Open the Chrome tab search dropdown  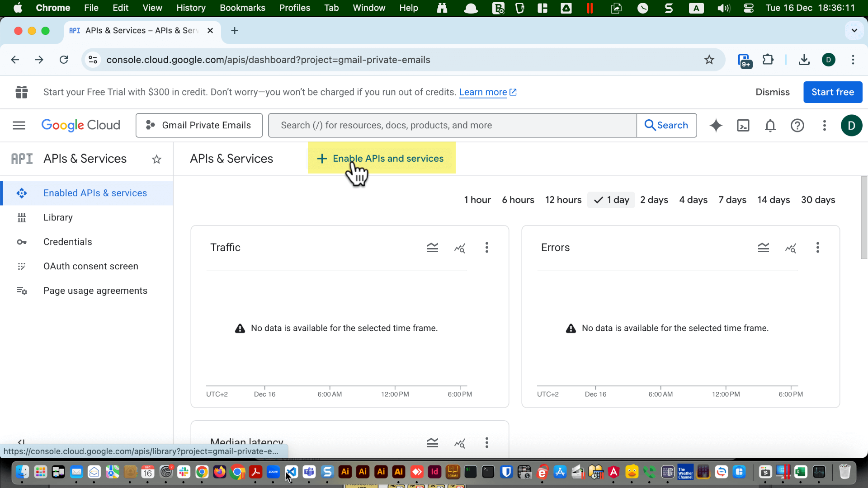pos(854,30)
